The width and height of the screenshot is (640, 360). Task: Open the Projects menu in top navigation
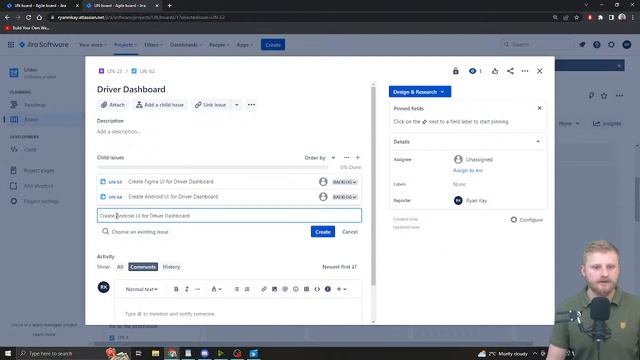(125, 45)
